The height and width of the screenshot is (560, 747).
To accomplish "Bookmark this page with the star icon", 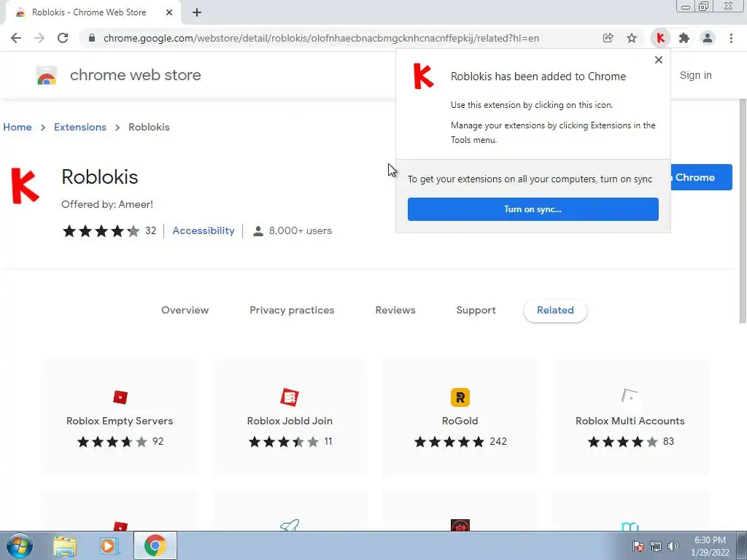I will [632, 38].
